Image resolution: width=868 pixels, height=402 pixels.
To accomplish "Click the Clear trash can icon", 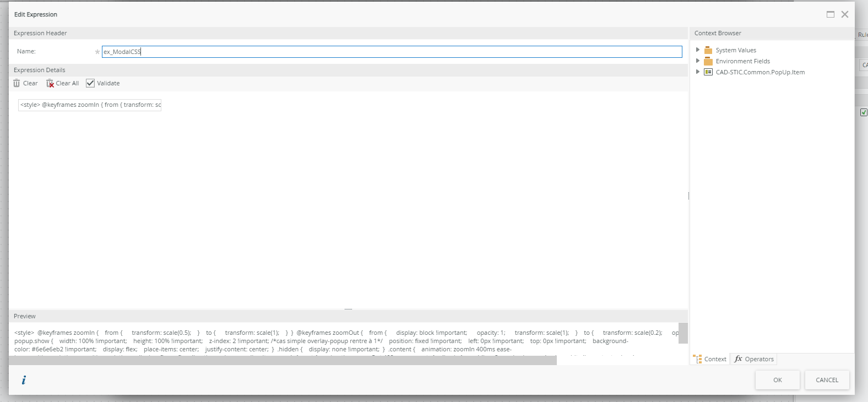I will click(x=17, y=83).
